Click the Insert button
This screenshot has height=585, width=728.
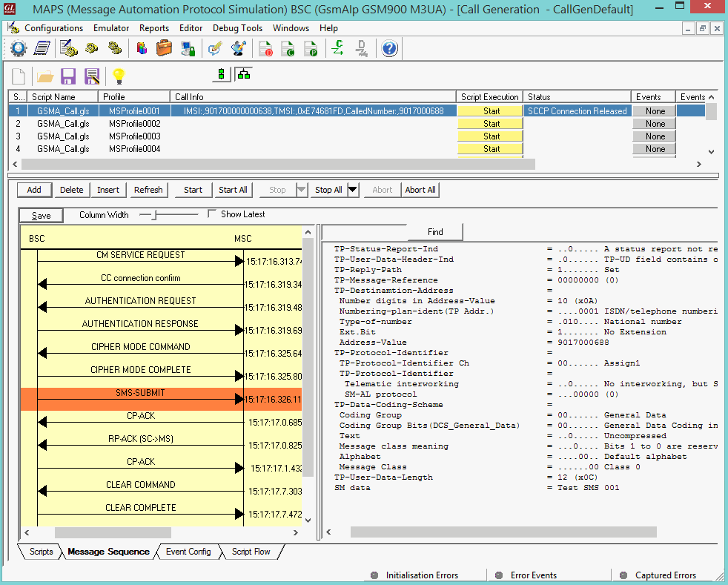[108, 189]
